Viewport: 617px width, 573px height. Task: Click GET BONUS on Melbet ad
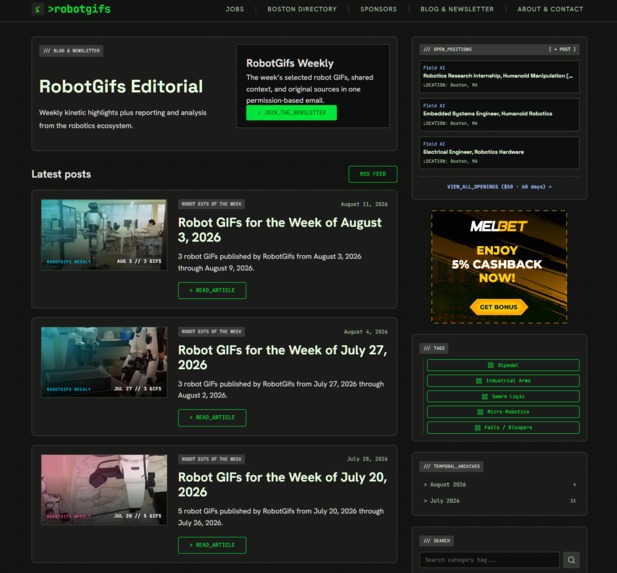click(x=499, y=307)
